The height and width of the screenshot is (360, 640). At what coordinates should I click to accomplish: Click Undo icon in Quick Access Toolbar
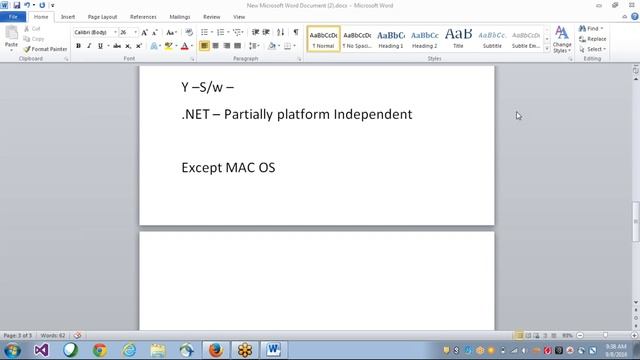tap(27, 5)
